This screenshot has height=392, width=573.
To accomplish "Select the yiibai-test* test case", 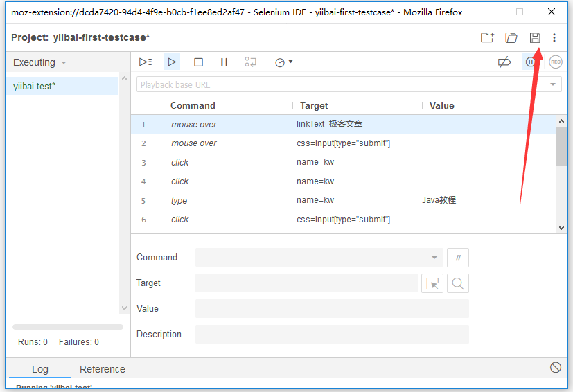I will [35, 87].
